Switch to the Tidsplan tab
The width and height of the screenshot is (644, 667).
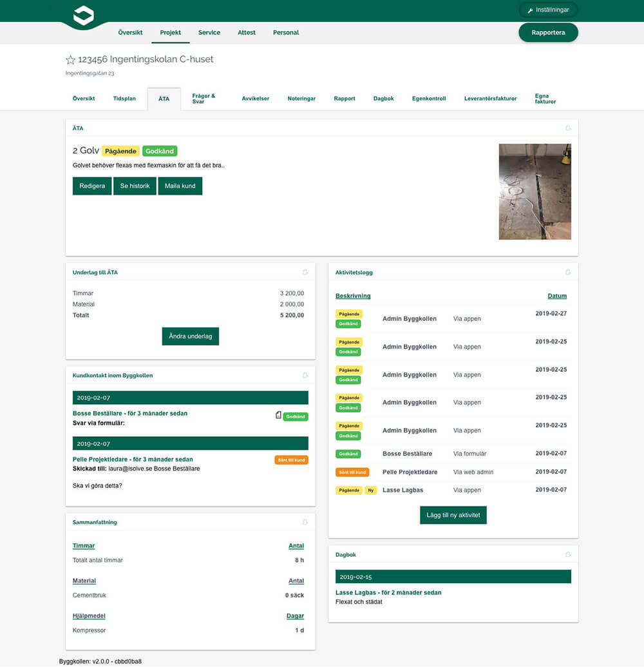(124, 99)
